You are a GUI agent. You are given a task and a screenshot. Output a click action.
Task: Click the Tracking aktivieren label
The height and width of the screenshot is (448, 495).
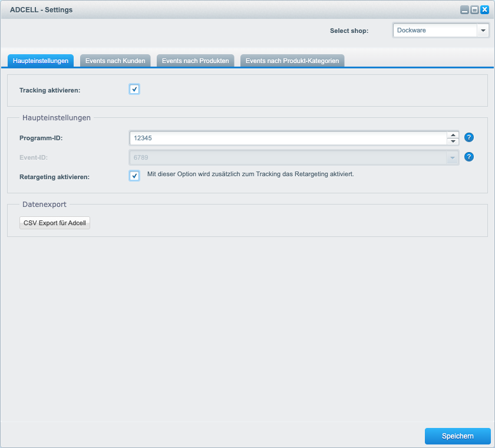click(x=50, y=90)
